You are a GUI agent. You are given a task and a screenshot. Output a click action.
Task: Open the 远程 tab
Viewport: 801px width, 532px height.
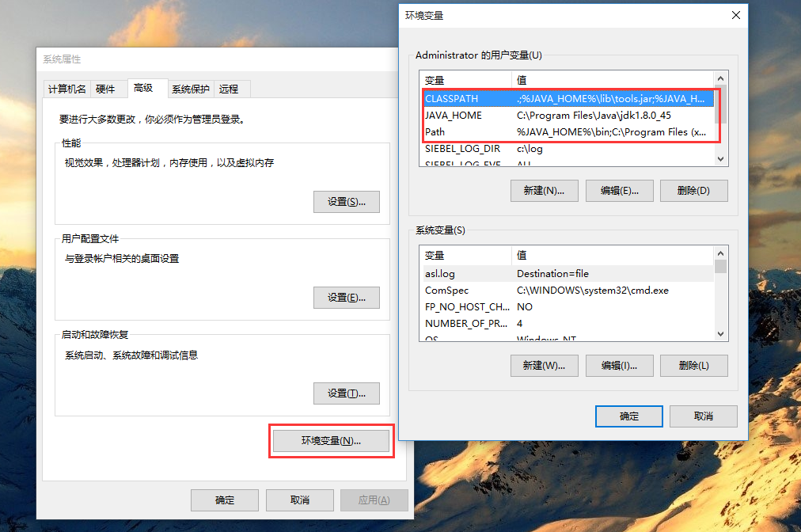coord(229,89)
